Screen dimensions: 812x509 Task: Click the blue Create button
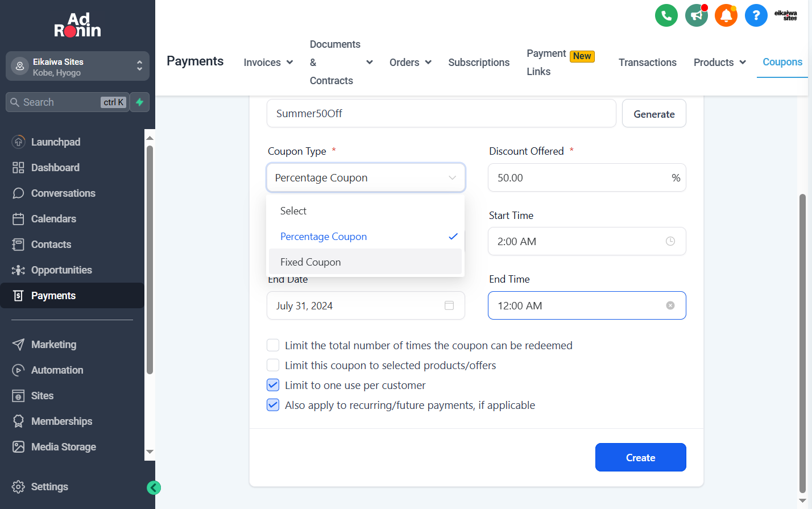click(x=640, y=457)
